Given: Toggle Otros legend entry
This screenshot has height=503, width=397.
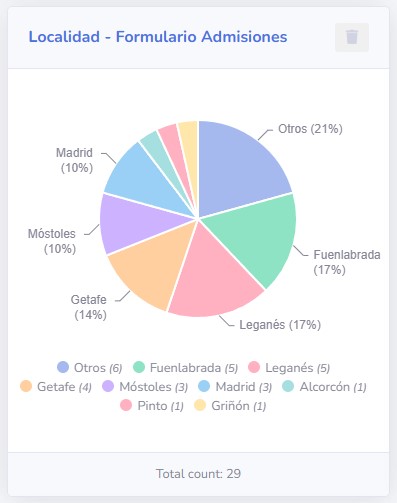Looking at the screenshot, I should 89,368.
